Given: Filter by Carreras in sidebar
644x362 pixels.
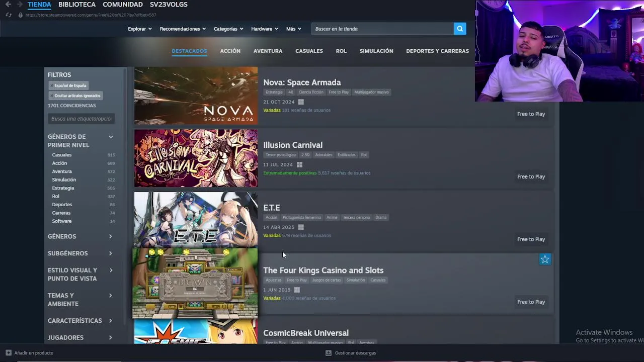Looking at the screenshot, I should (61, 213).
